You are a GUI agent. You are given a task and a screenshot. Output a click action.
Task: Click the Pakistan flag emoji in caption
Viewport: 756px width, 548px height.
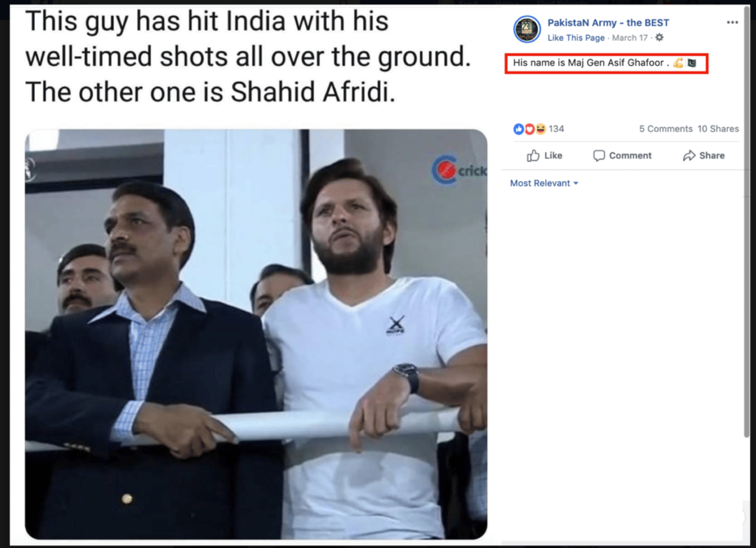(692, 63)
